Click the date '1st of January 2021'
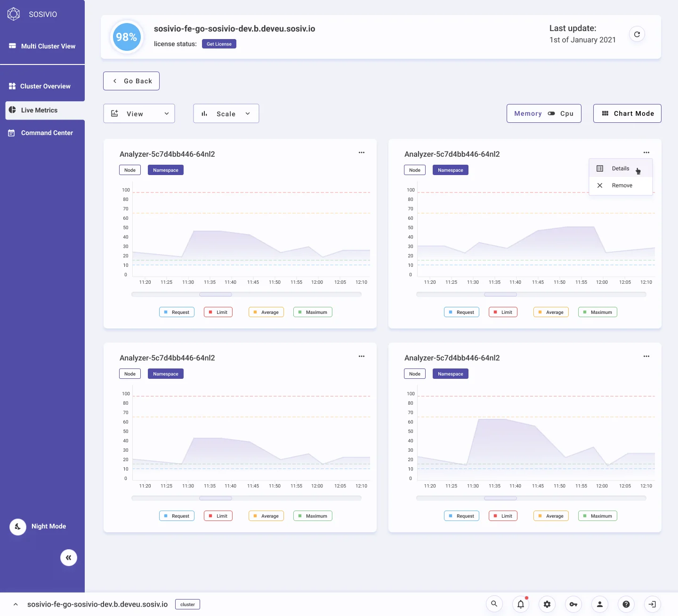The height and width of the screenshot is (616, 678). (x=582, y=40)
